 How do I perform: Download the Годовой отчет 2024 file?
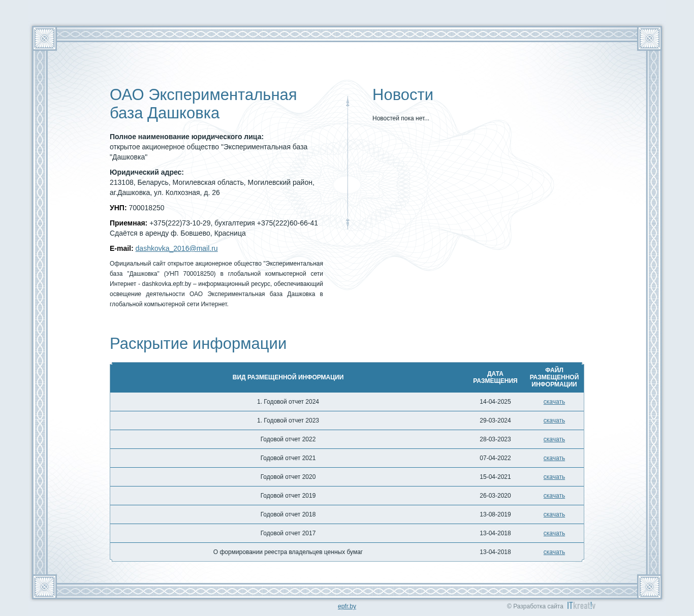(554, 402)
